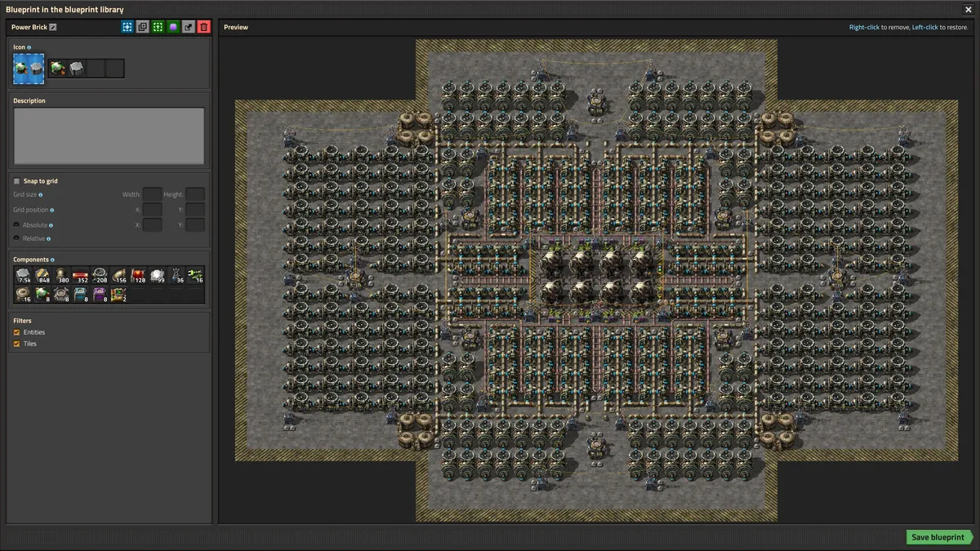Click info icon beside Absolute
Viewport: 980px width, 551px height.
click(51, 224)
